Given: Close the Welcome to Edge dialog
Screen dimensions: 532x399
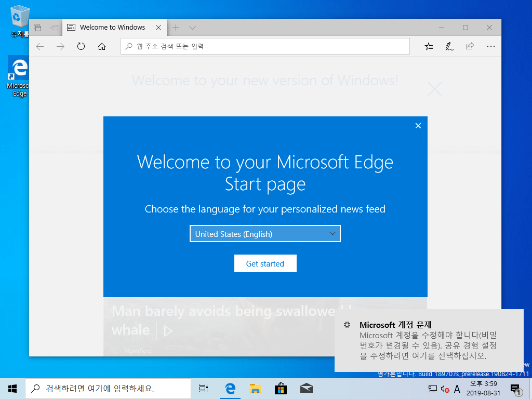Looking at the screenshot, I should pyautogui.click(x=418, y=126).
